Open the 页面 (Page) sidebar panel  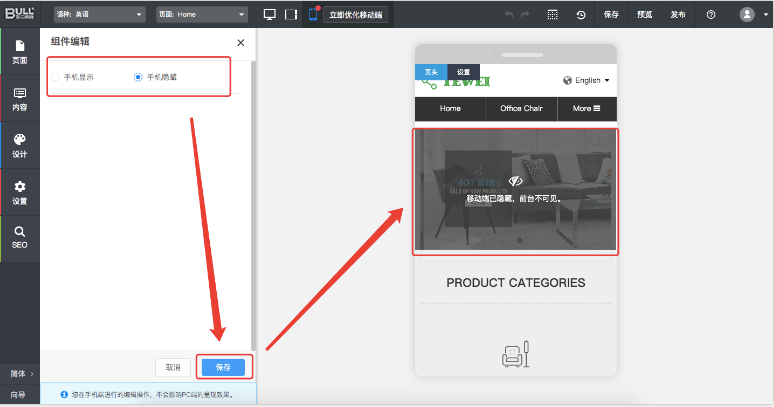click(19, 52)
